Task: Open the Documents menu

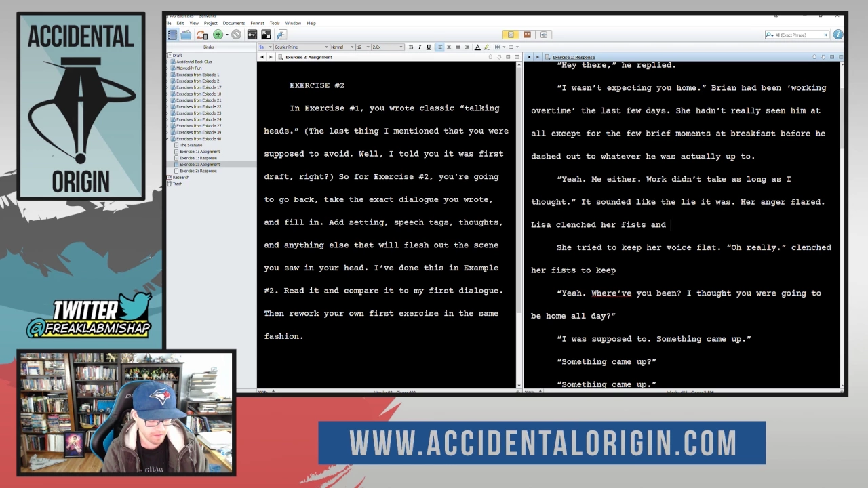Action: (x=234, y=23)
